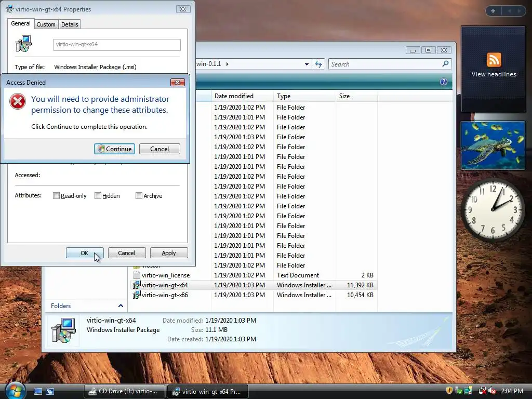This screenshot has width=532, height=399.
Task: Click the analog clock gadget
Action: click(493, 210)
